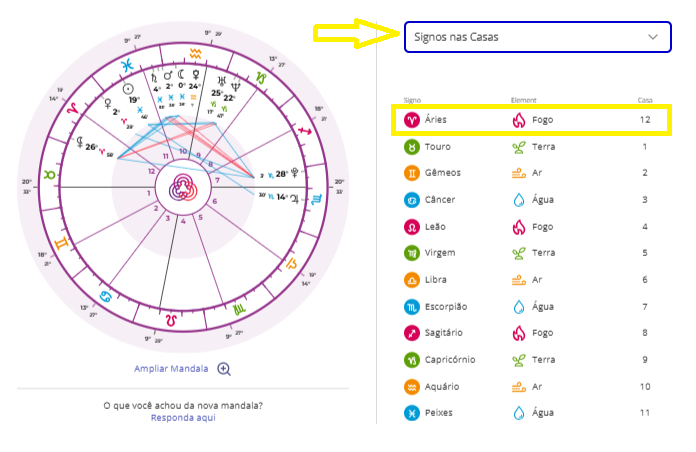Click the Escorpião zodiac sign icon
Image resolution: width=696 pixels, height=452 pixels.
pos(411,306)
